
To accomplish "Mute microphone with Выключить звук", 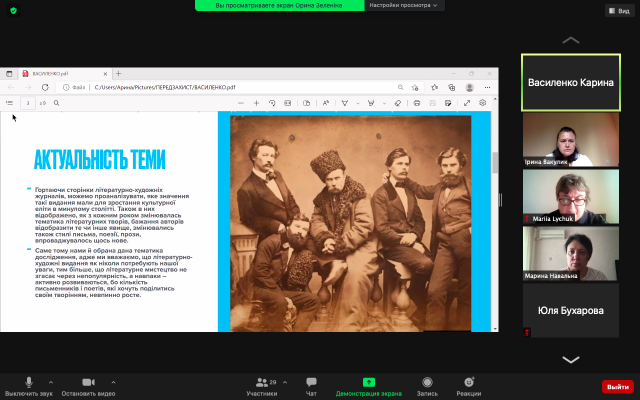I will (x=28, y=384).
